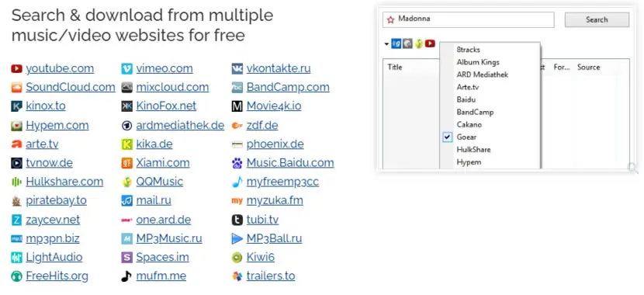Expand the source selector dropdown arrow

(x=386, y=43)
